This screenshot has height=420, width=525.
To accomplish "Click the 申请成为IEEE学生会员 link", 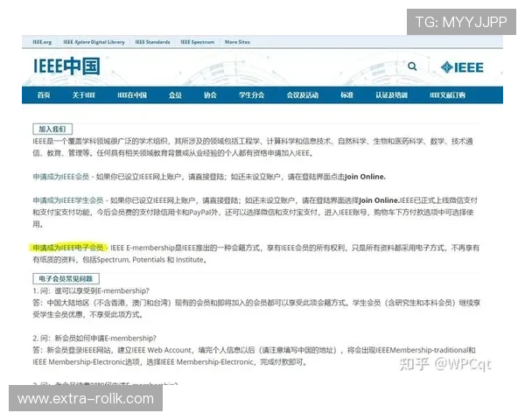I will click(x=68, y=200).
